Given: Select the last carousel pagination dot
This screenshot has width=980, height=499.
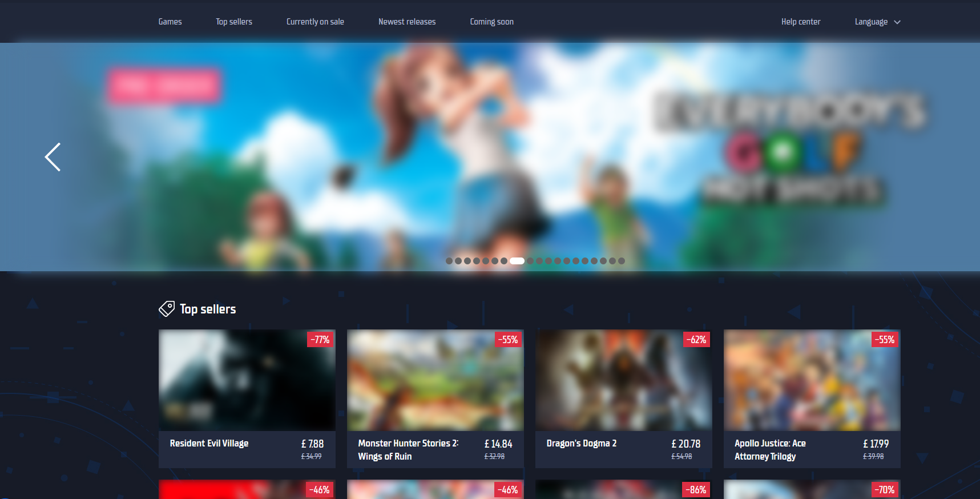Looking at the screenshot, I should pyautogui.click(x=622, y=261).
